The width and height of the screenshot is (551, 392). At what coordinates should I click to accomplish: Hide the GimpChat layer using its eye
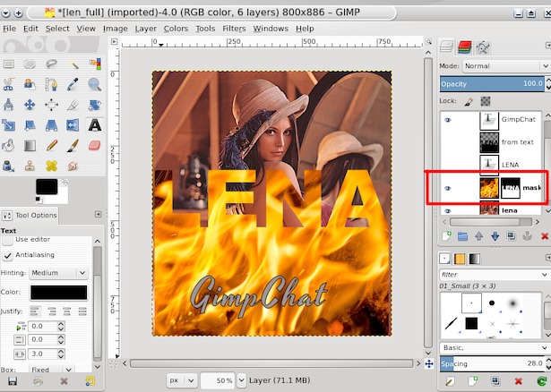pyautogui.click(x=447, y=120)
